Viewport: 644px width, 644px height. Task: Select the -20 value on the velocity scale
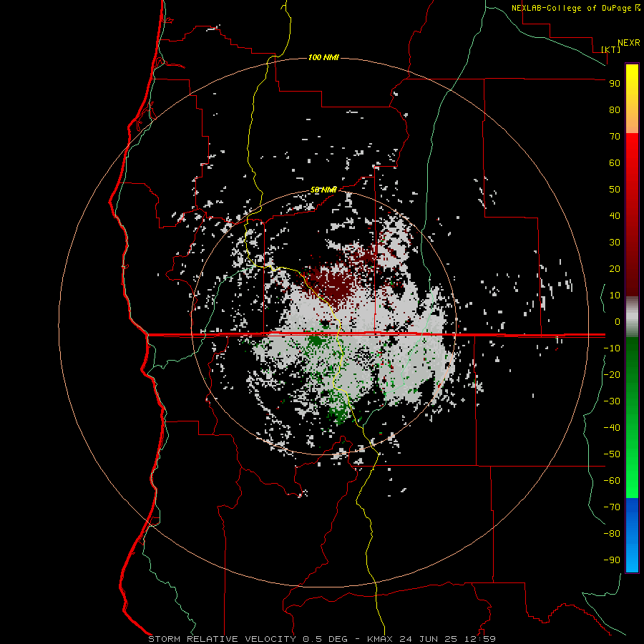(612, 374)
